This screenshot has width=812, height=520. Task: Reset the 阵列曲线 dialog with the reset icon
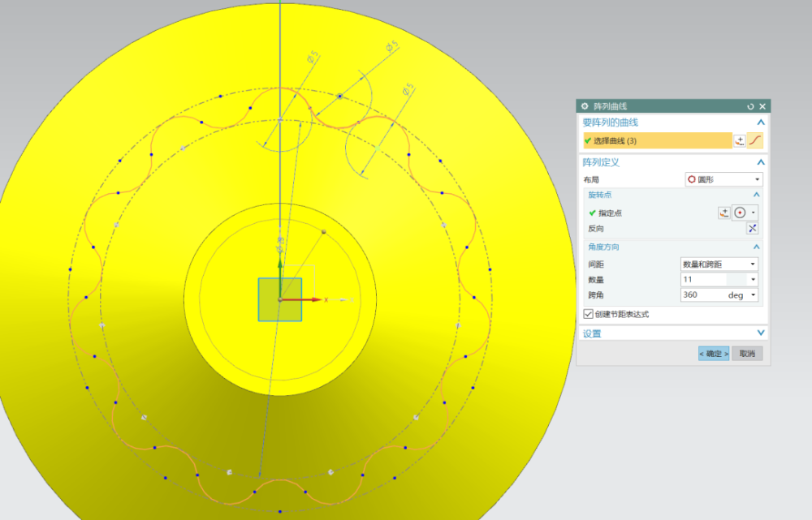click(x=750, y=106)
